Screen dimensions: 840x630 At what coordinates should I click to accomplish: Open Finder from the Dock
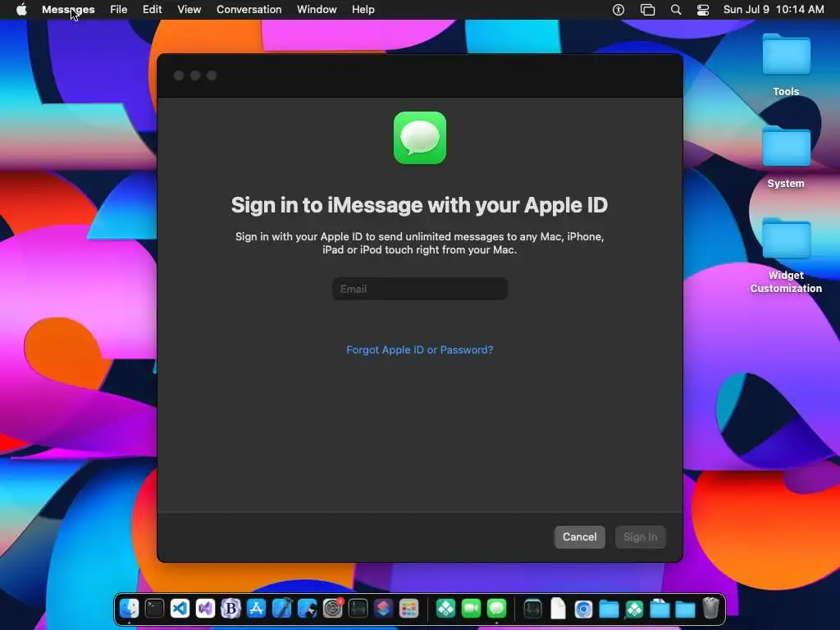coord(129,609)
